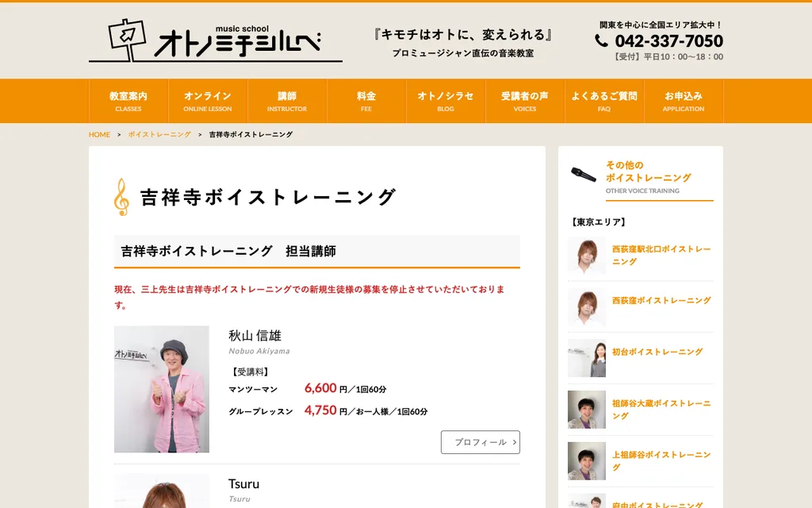Open 上祖師谷ボイストレーニング sidebar link
Viewport: 812px width, 508px height.
[x=661, y=461]
